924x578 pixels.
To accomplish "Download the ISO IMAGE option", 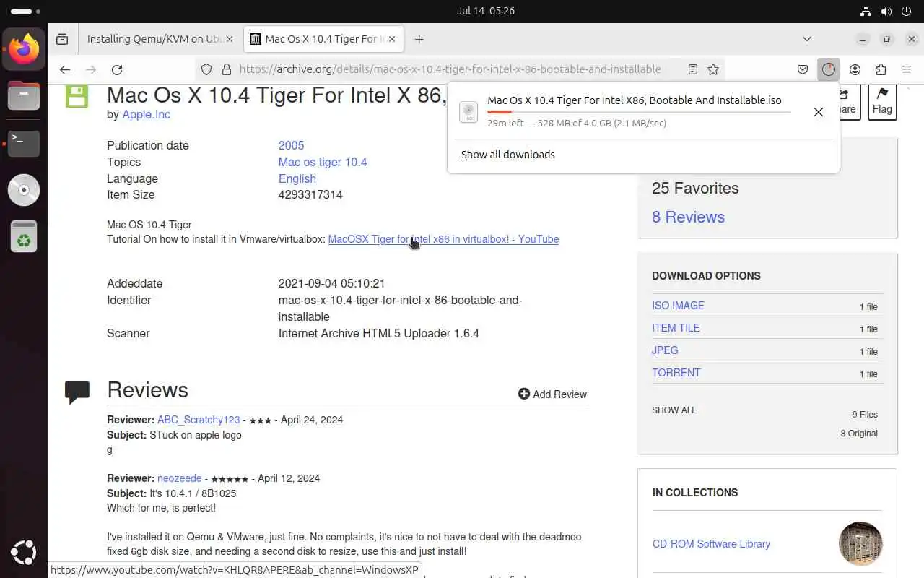I will [678, 306].
